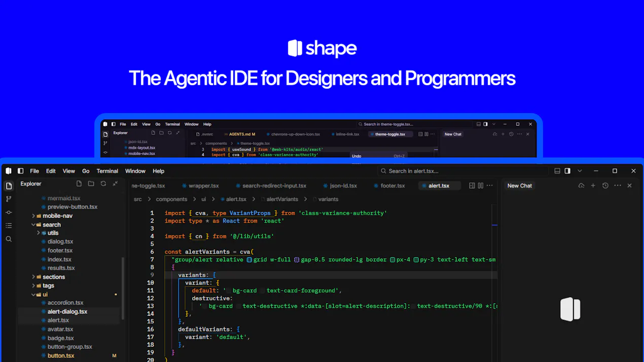Screen dimensions: 644x362
Task: Switch to the json-ld.tsx tab
Action: [340, 186]
